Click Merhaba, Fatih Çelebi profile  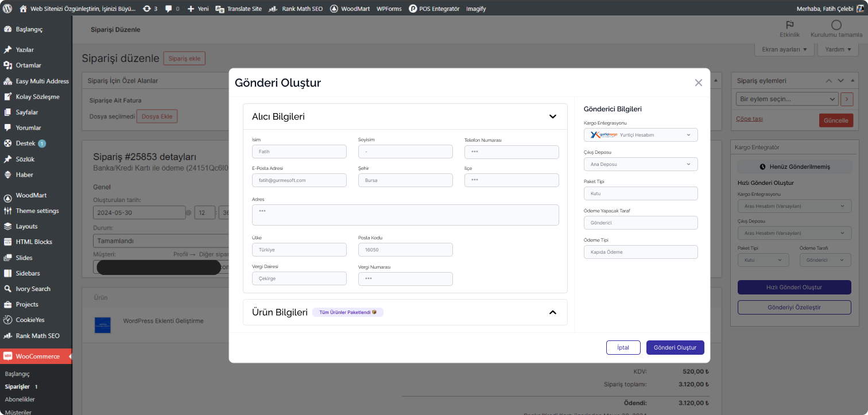coord(830,9)
